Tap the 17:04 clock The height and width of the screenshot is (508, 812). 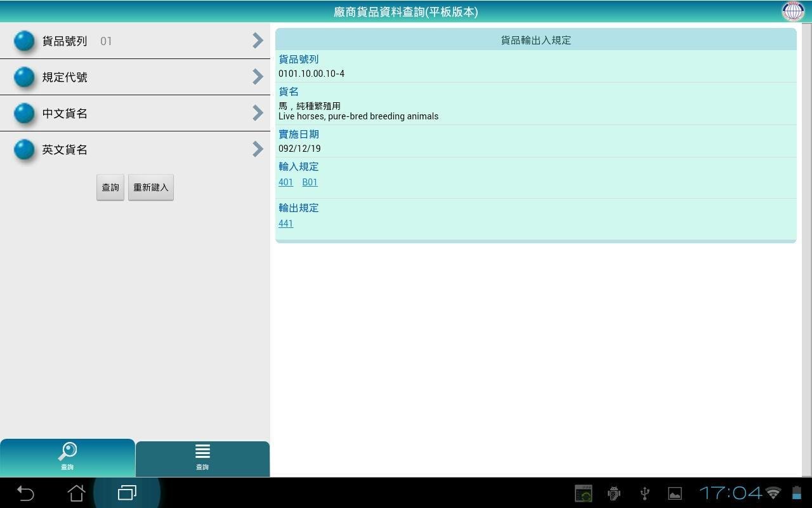click(x=730, y=493)
